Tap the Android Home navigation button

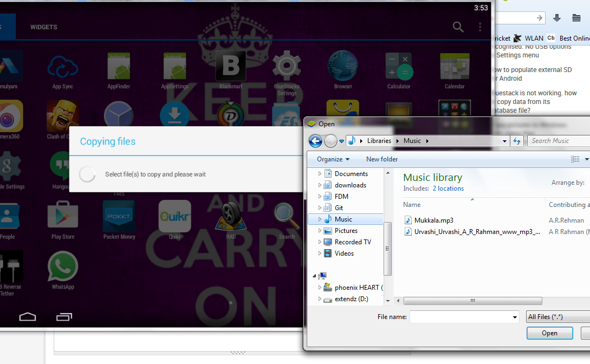click(28, 317)
